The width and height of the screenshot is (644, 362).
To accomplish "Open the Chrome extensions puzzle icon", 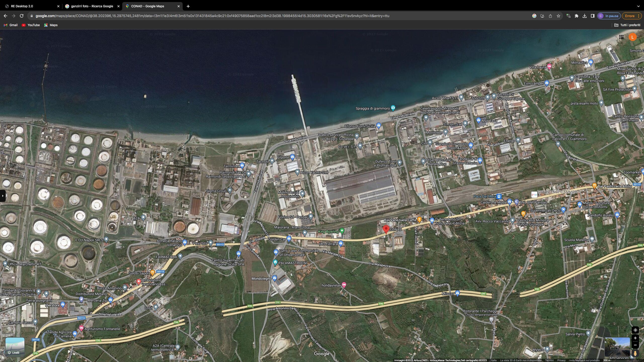I will click(x=576, y=16).
